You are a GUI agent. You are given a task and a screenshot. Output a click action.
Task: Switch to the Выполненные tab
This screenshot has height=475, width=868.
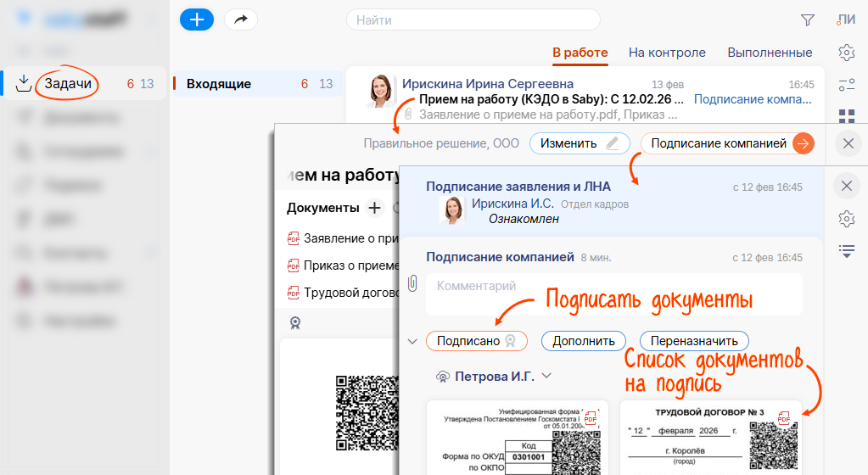770,53
